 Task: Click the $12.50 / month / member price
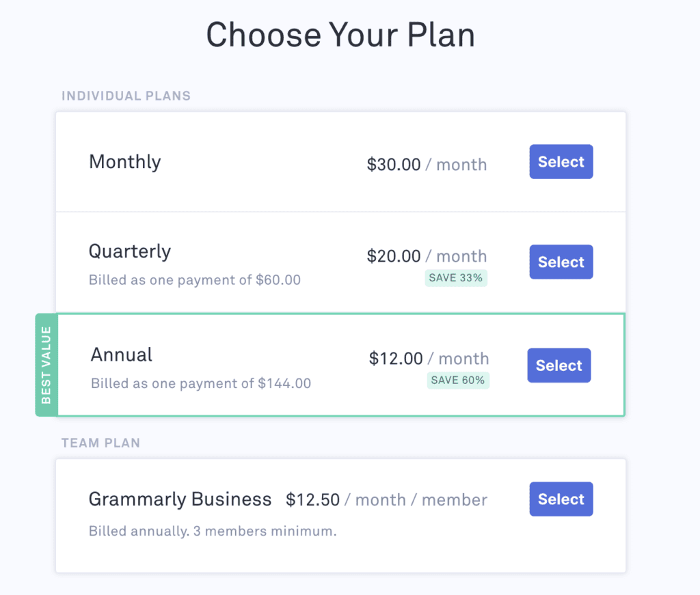387,499
